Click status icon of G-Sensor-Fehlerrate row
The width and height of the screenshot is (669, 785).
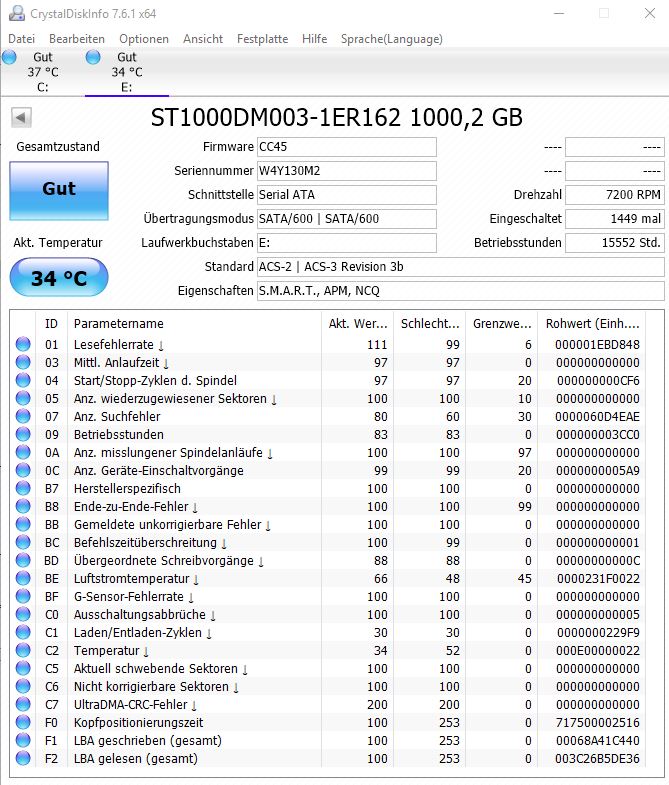pos(23,597)
